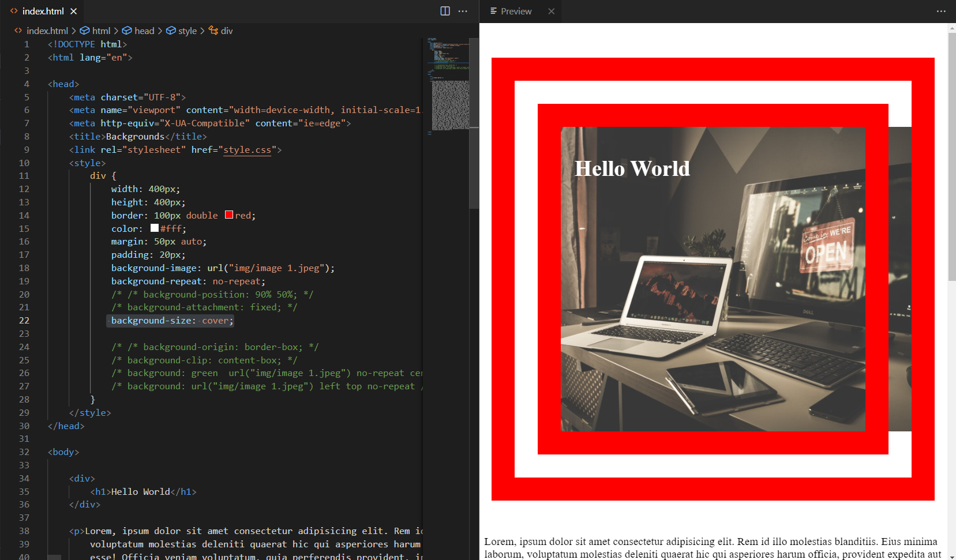Open Preview pane more actions menu
Viewport: 956px width, 560px height.
(x=941, y=11)
